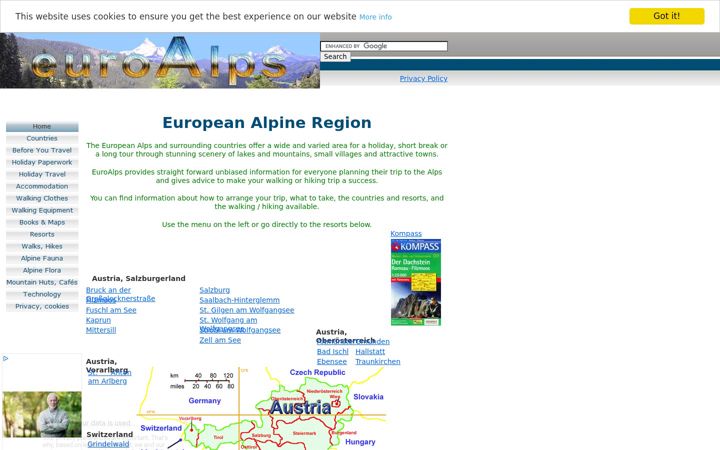Click the AdChoices icon on the ad

(x=6, y=359)
